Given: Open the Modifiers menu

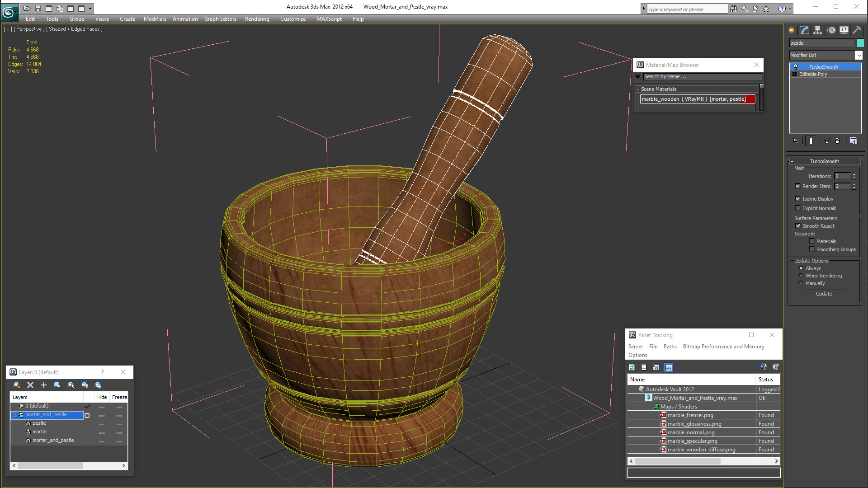Looking at the screenshot, I should [155, 19].
